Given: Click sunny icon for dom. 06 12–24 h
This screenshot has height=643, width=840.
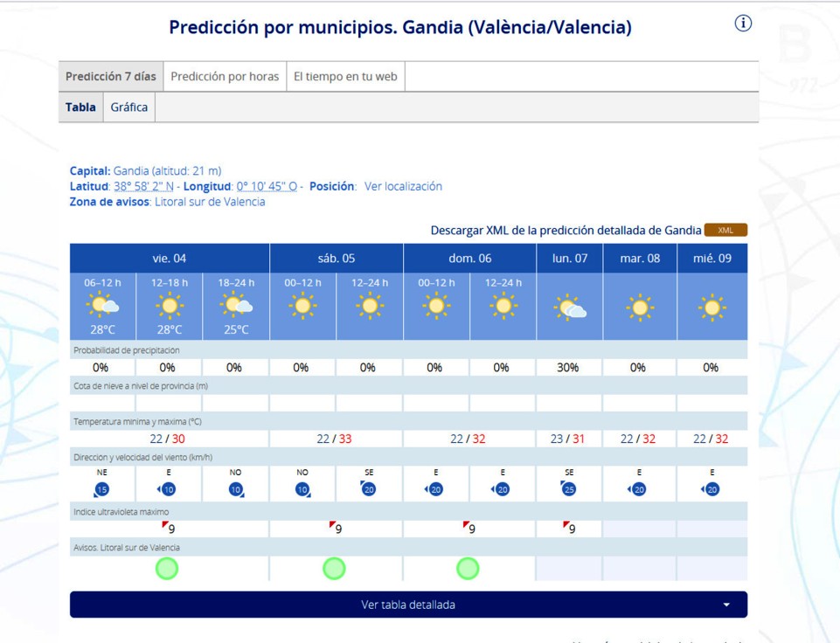Looking at the screenshot, I should coord(503,306).
